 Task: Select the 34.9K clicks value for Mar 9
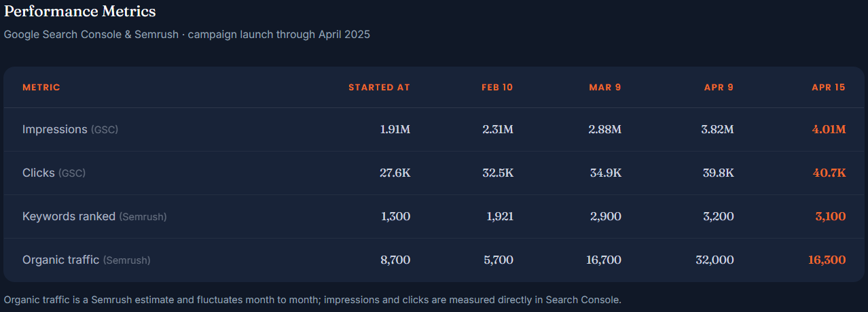606,173
